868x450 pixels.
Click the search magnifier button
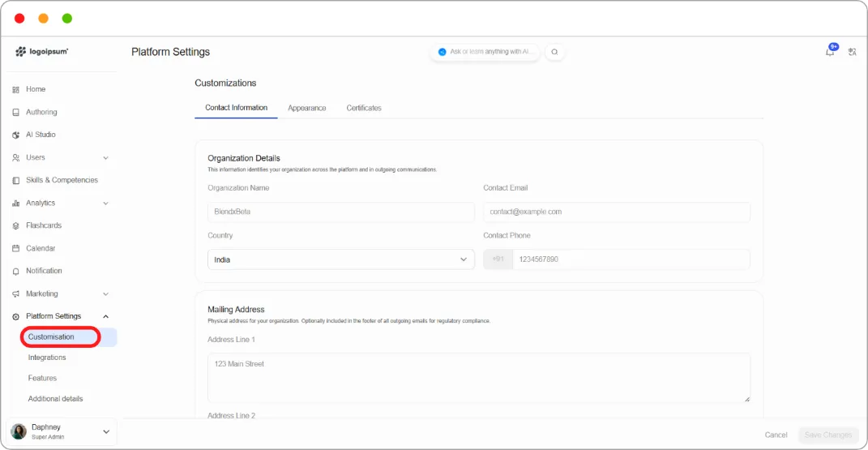point(554,52)
